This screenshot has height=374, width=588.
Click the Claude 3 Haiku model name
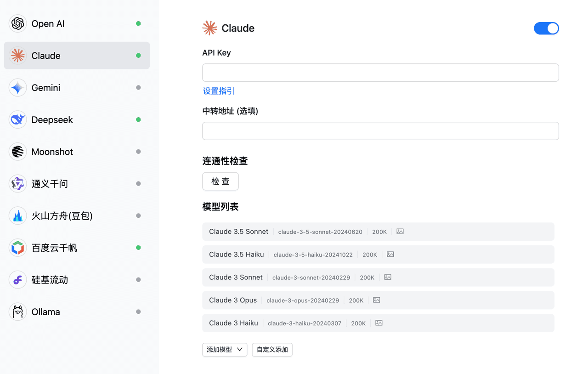(x=233, y=323)
